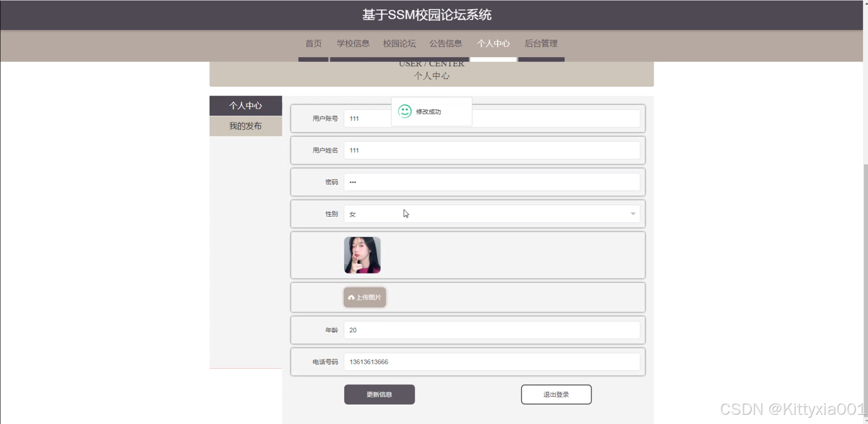The width and height of the screenshot is (868, 424).
Task: Open the 性别 gender dropdown arrow
Action: click(633, 214)
